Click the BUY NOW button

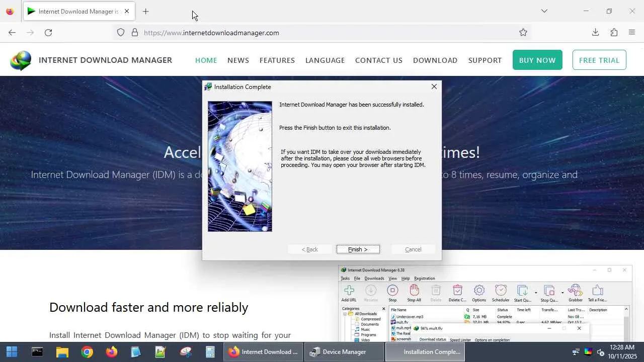tap(537, 60)
